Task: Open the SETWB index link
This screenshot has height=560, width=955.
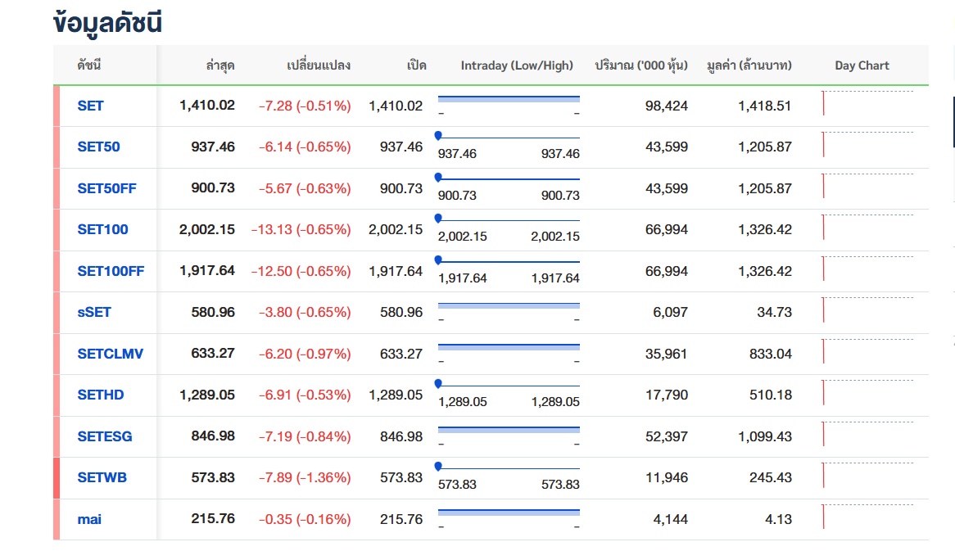Action: pyautogui.click(x=102, y=478)
